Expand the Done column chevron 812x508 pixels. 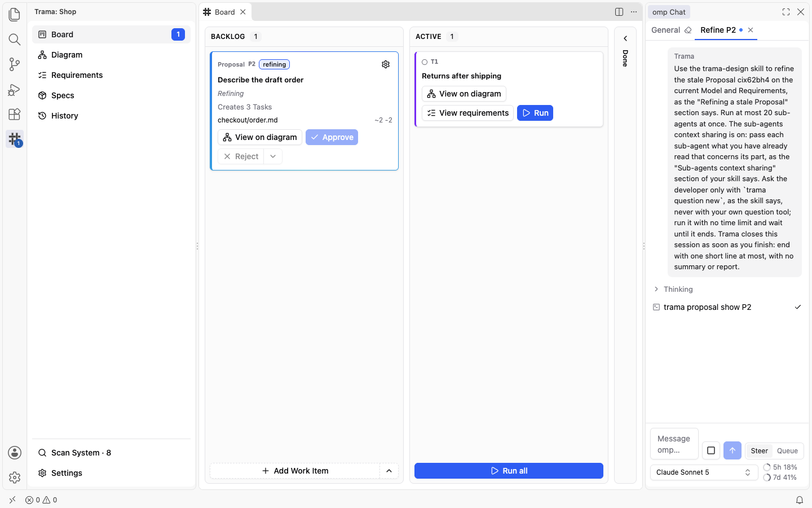pyautogui.click(x=625, y=38)
